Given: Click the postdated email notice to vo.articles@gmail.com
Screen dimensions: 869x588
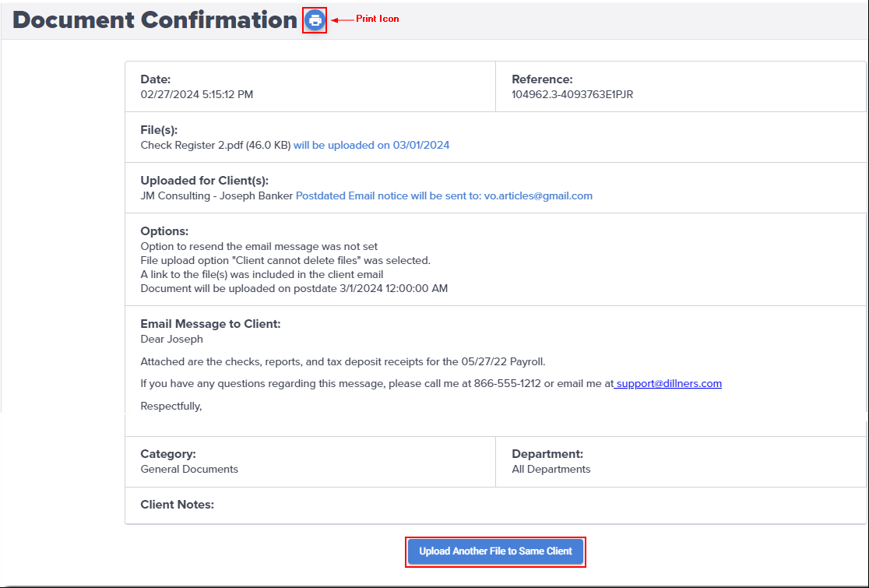Looking at the screenshot, I should 444,195.
